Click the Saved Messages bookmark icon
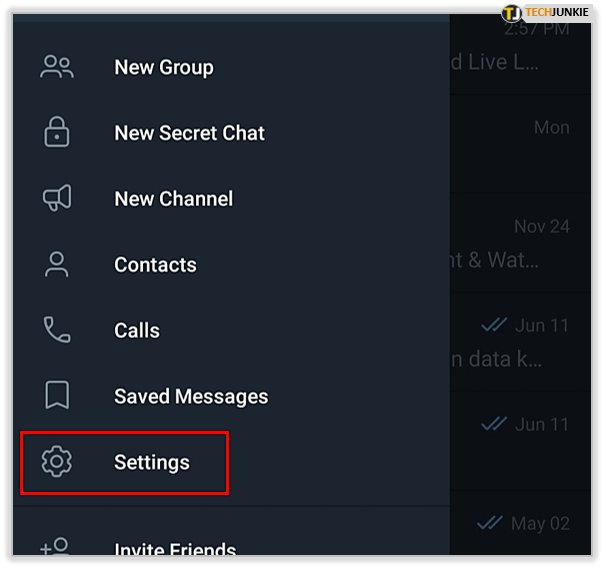 tap(57, 396)
